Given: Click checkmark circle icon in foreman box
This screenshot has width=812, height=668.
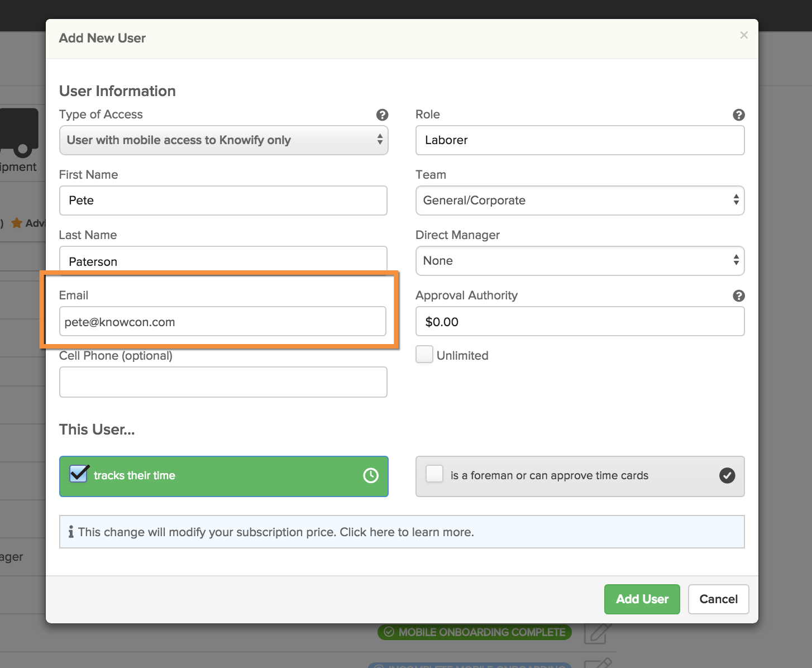Looking at the screenshot, I should (x=727, y=475).
